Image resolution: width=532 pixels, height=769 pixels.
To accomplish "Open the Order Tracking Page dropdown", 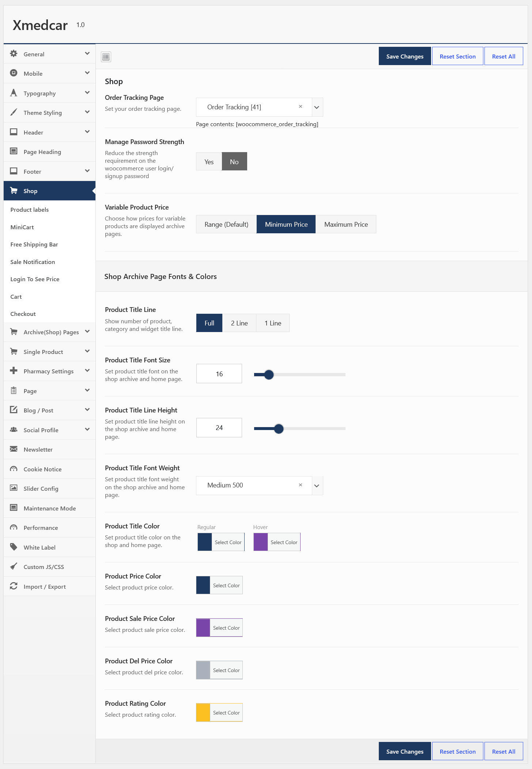I will 317,107.
